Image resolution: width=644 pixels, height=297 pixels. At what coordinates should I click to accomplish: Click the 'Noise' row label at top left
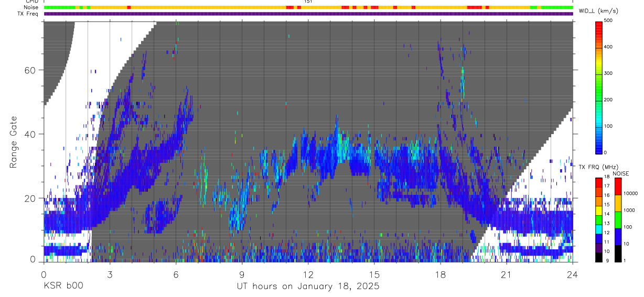point(31,7)
